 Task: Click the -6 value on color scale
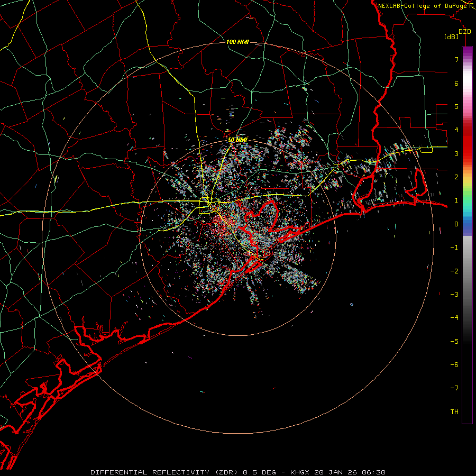[x=454, y=365]
